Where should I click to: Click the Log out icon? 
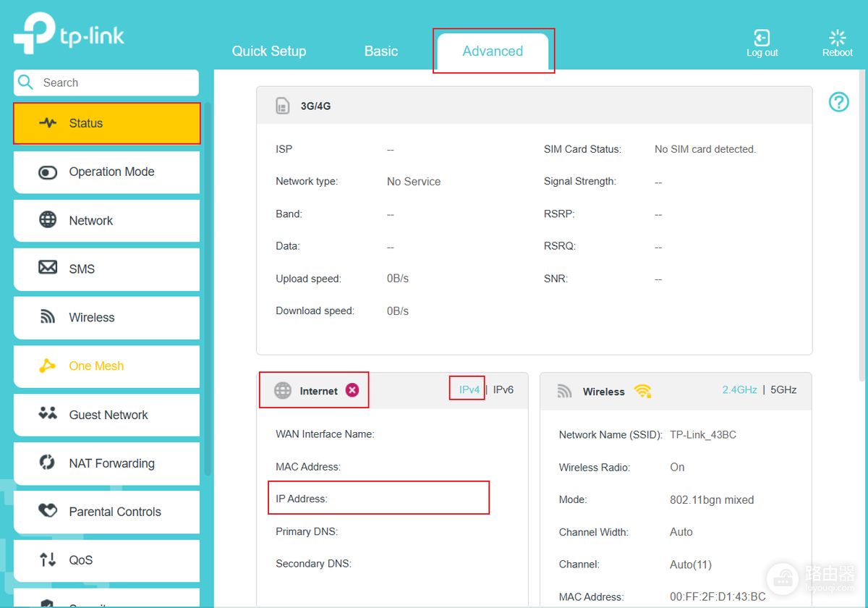point(762,38)
